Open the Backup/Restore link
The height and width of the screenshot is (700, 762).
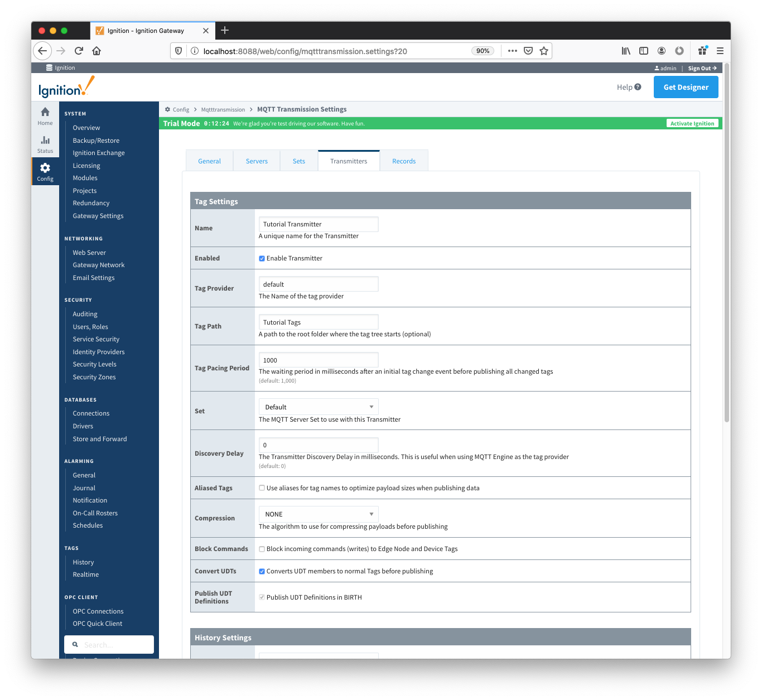point(96,141)
